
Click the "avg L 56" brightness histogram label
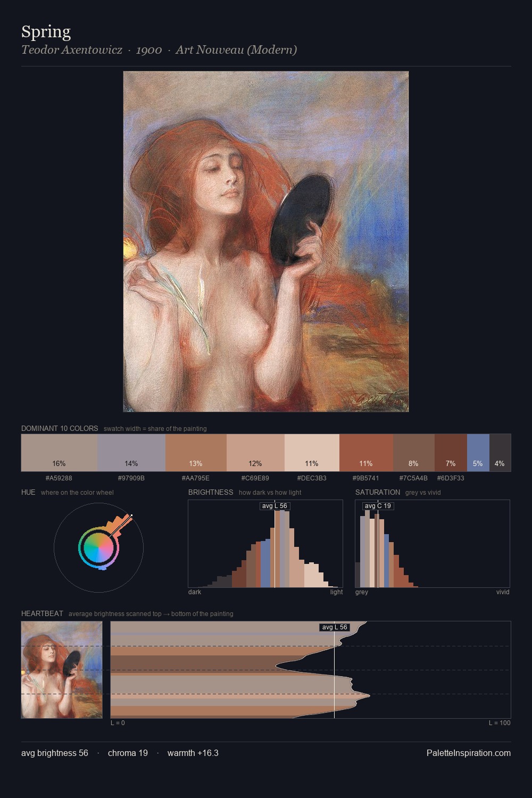pyautogui.click(x=275, y=506)
